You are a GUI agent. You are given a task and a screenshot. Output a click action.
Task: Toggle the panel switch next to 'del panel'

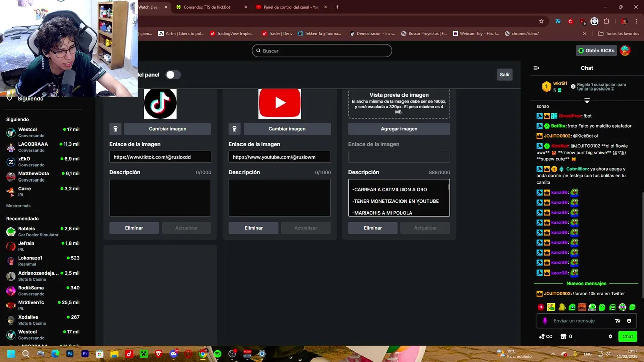(x=173, y=75)
